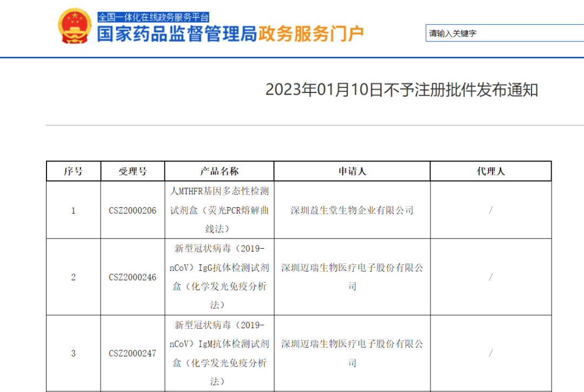Screen dimensions: 584x392
Task: Open the 国家药品监督管理局政务服务门户 title link
Action: pyautogui.click(x=230, y=34)
